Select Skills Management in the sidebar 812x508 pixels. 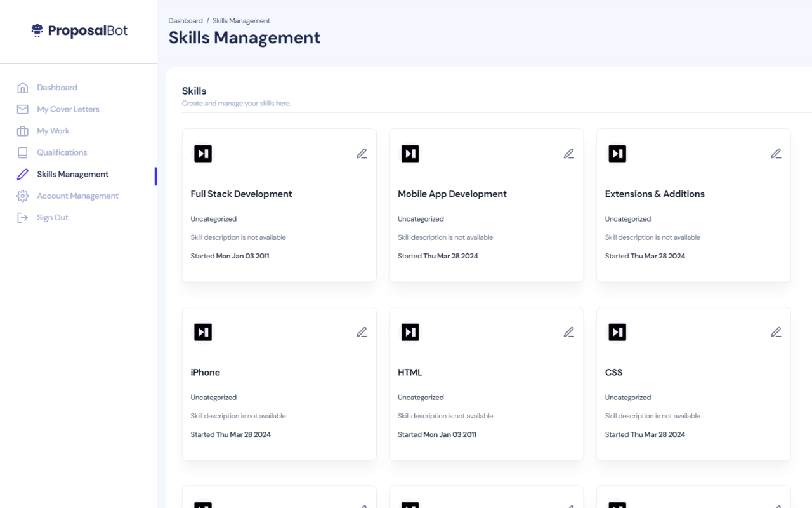[x=73, y=174]
